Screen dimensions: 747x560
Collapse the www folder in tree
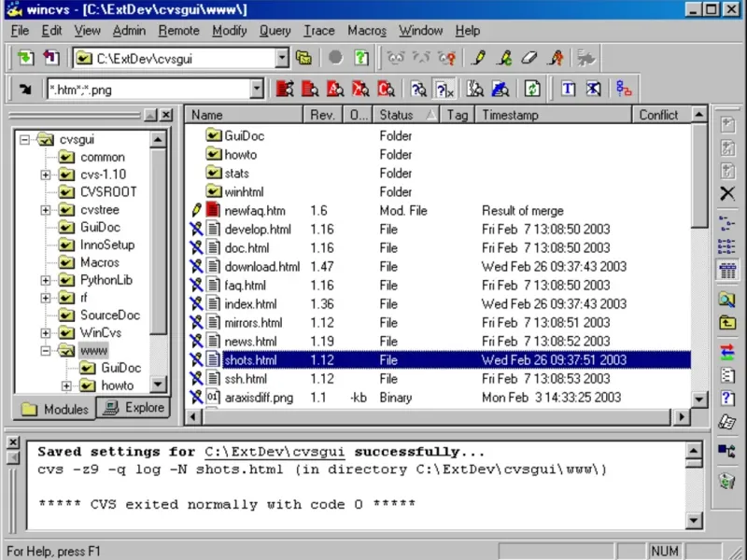(46, 351)
